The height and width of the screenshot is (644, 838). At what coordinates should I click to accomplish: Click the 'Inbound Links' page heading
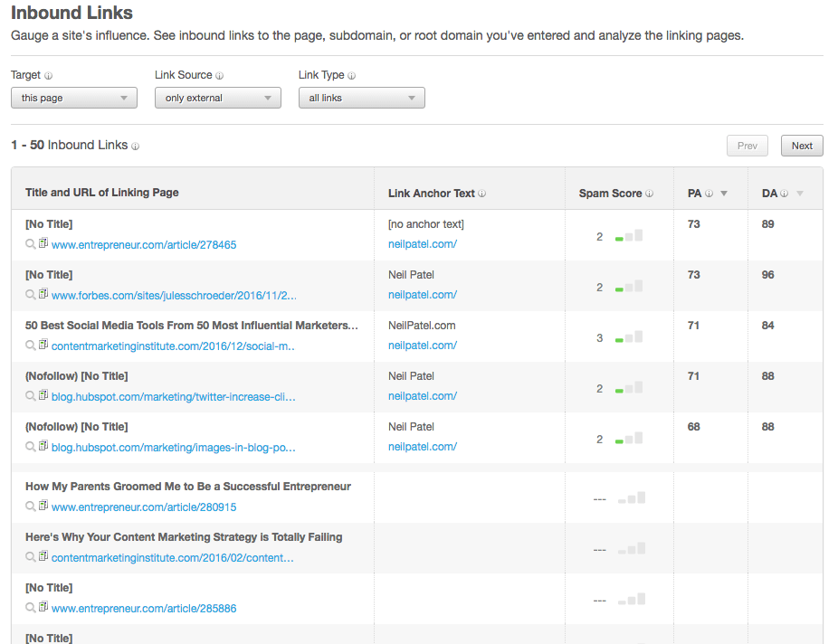71,13
